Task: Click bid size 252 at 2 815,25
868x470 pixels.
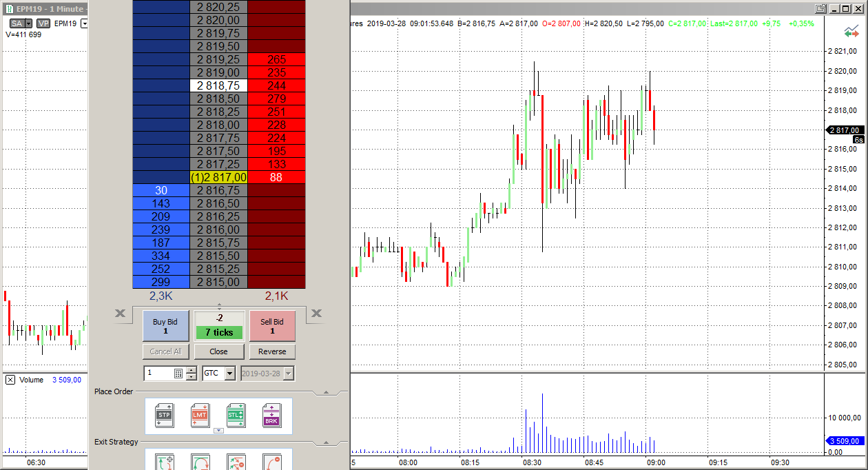Action: (161, 269)
